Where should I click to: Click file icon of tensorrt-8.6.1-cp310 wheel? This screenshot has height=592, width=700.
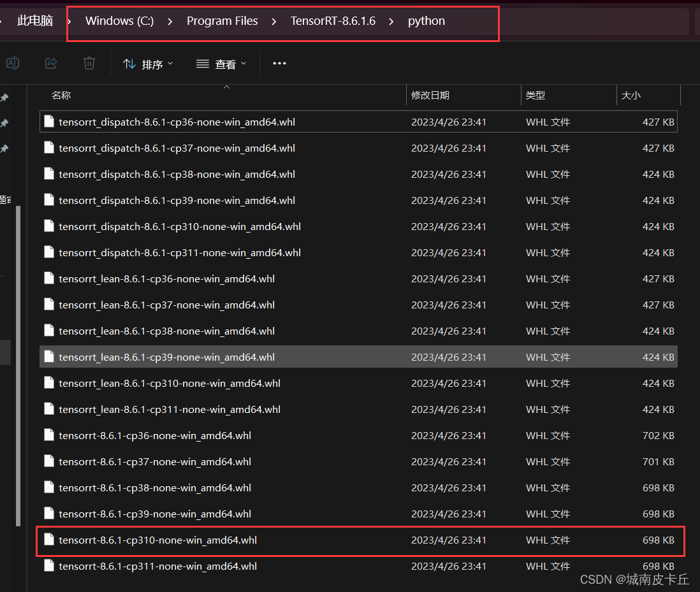tap(49, 539)
